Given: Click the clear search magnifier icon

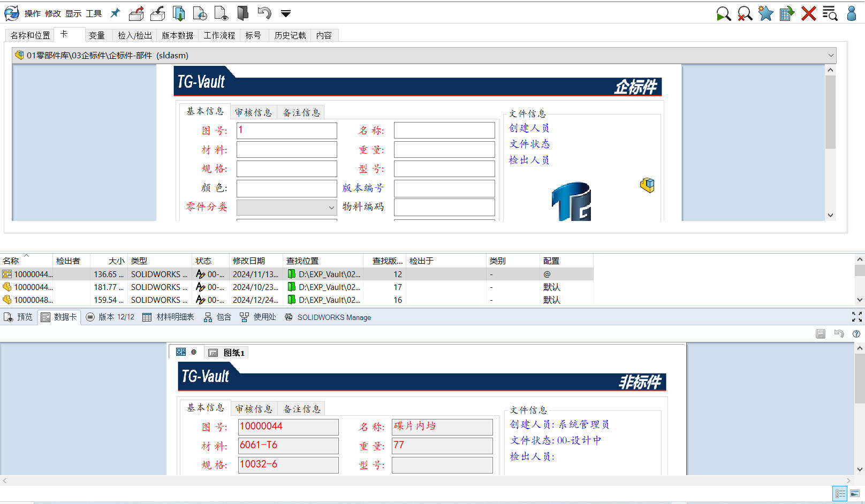Looking at the screenshot, I should [745, 13].
